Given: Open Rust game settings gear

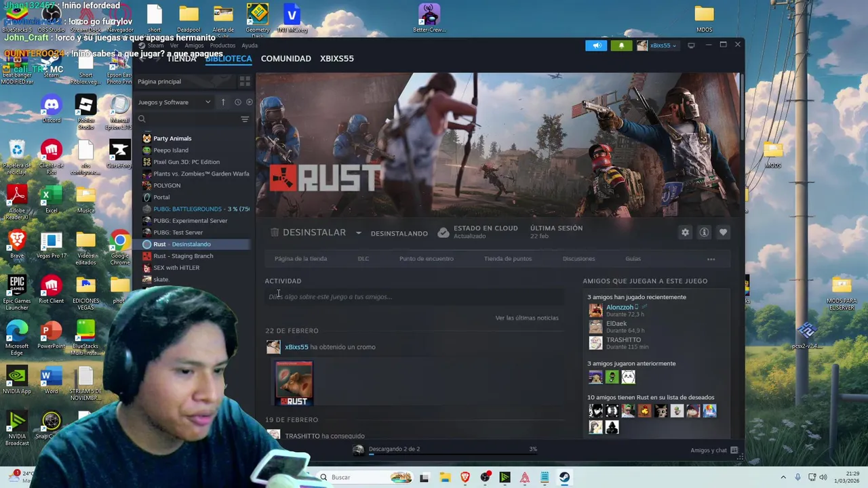Looking at the screenshot, I should [685, 232].
